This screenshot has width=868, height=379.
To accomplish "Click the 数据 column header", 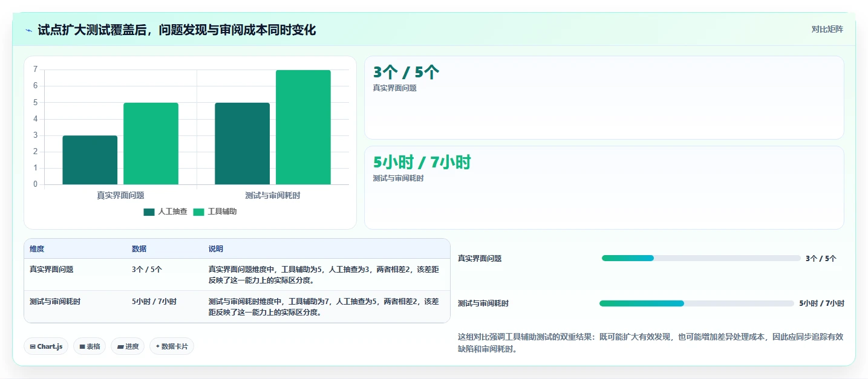I will [x=139, y=249].
